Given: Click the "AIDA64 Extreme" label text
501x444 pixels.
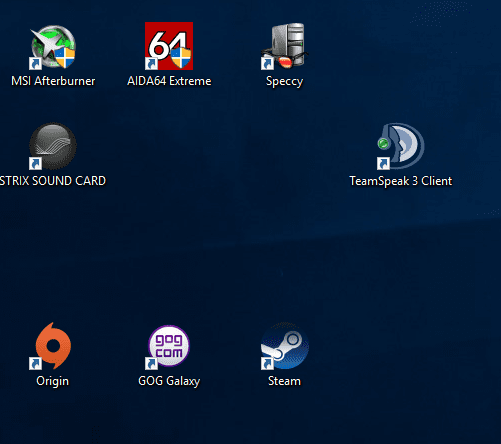Looking at the screenshot, I should coord(169,81).
